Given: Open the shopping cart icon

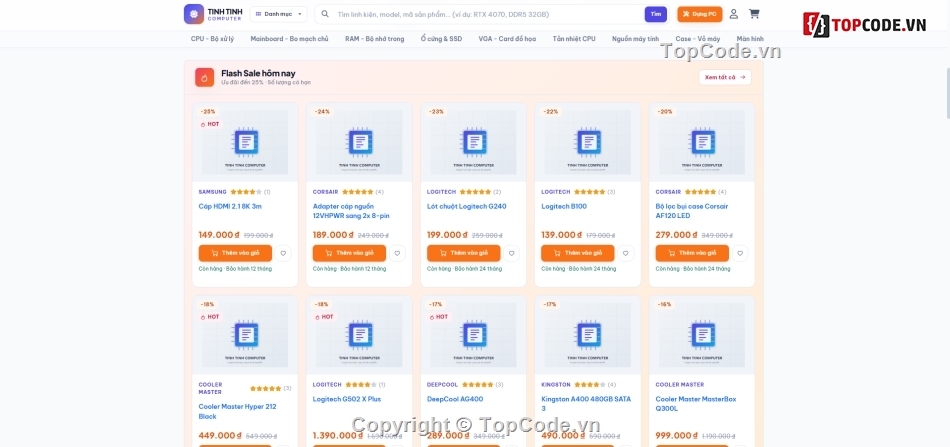Looking at the screenshot, I should click(754, 13).
